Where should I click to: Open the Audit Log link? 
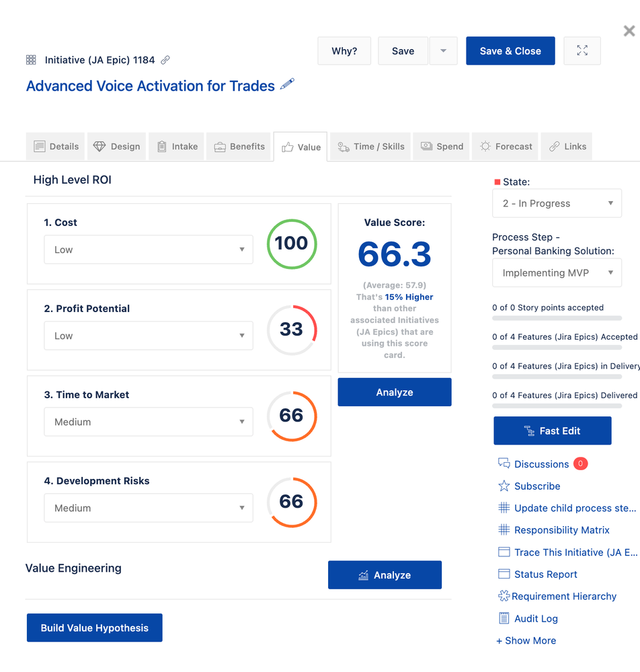pyautogui.click(x=536, y=618)
